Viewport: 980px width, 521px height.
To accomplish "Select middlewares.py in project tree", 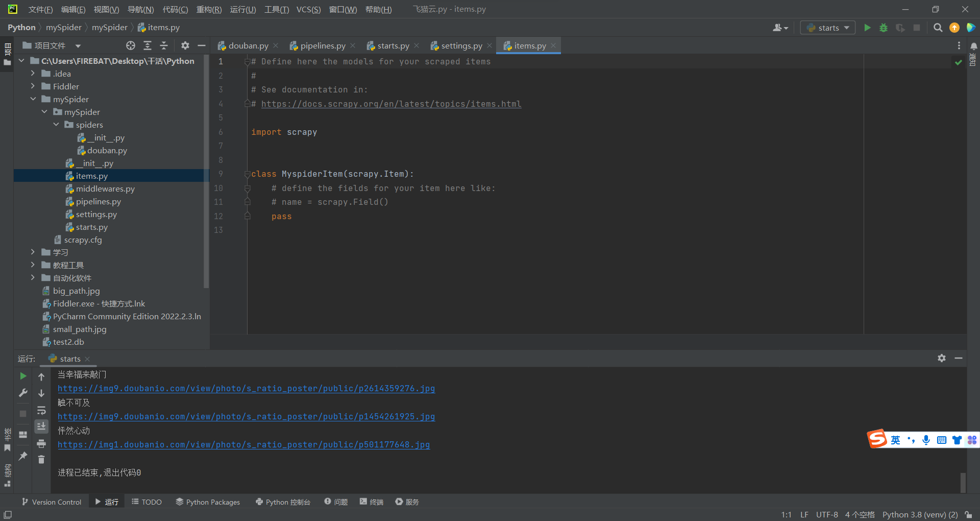I will 105,188.
